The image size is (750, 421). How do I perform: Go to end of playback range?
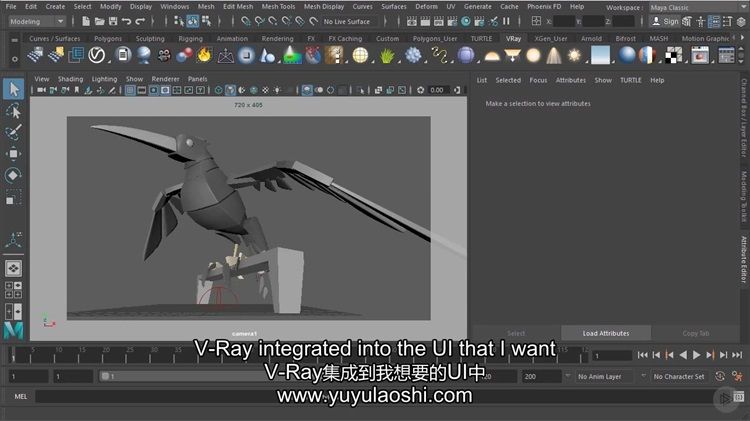737,355
